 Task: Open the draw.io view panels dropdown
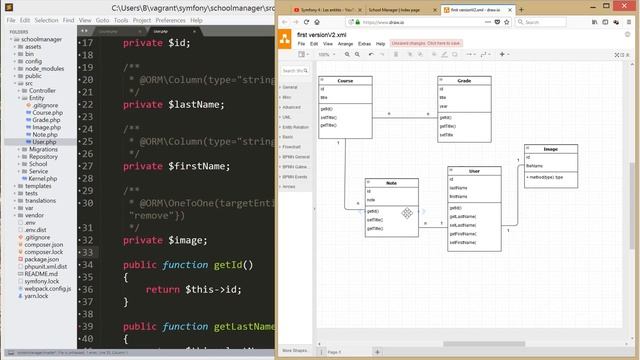(303, 54)
